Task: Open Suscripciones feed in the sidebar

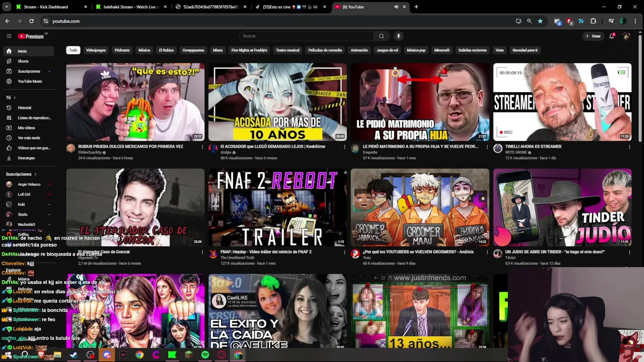Action: click(x=28, y=71)
